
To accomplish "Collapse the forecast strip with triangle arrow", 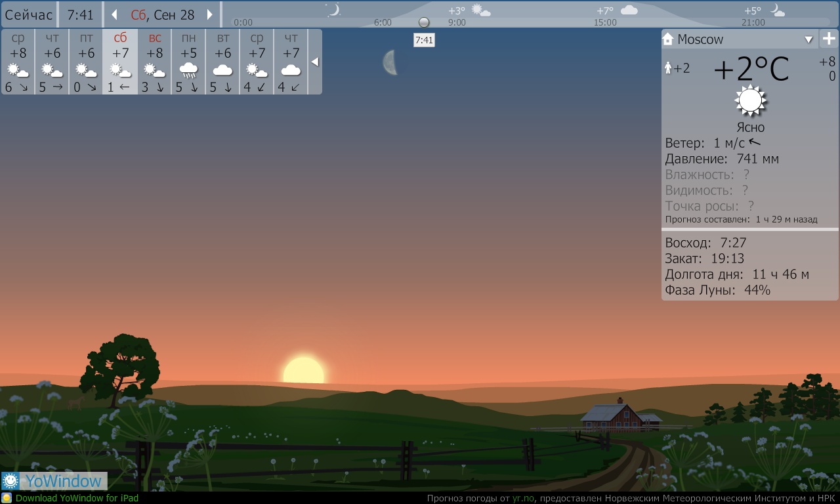I will (315, 62).
